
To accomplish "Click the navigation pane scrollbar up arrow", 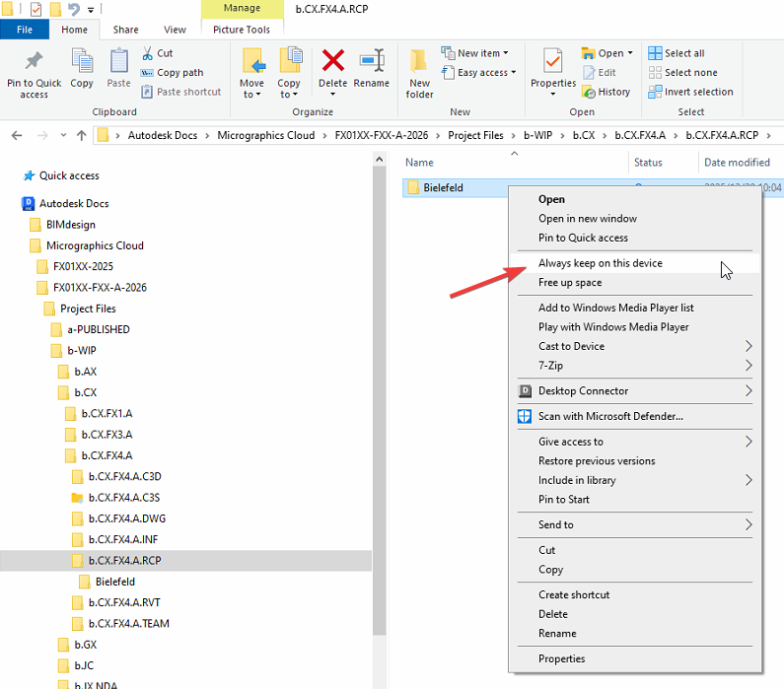I will pyautogui.click(x=380, y=160).
